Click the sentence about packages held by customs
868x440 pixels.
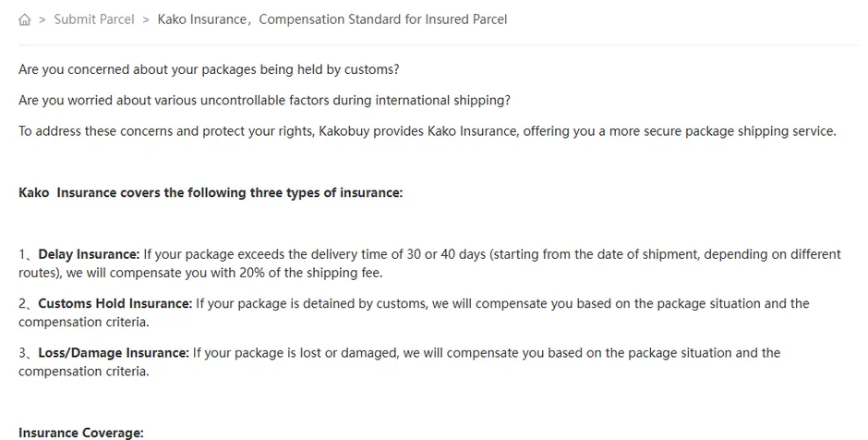pos(209,70)
